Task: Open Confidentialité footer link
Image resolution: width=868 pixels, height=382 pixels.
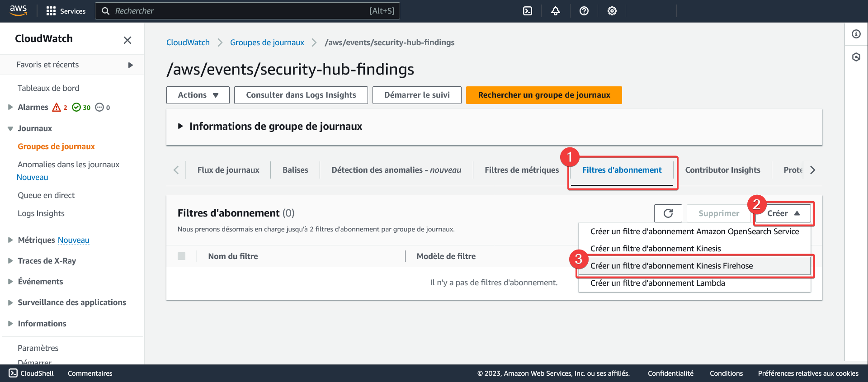Action: point(670,373)
